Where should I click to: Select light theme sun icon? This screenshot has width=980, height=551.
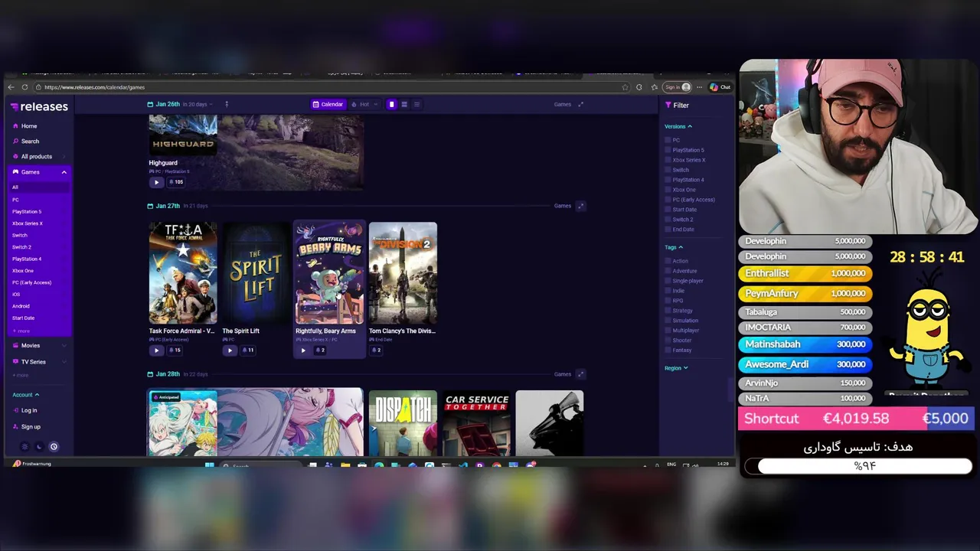[24, 447]
